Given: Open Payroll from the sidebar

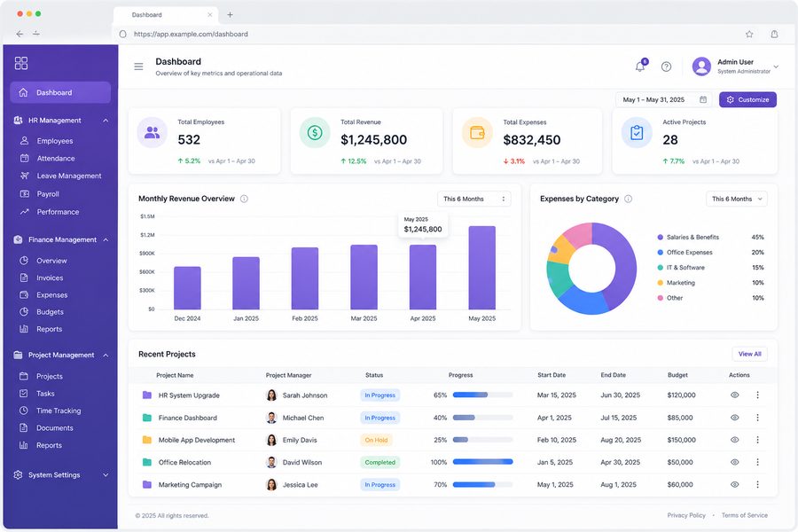Looking at the screenshot, I should click(x=48, y=194).
